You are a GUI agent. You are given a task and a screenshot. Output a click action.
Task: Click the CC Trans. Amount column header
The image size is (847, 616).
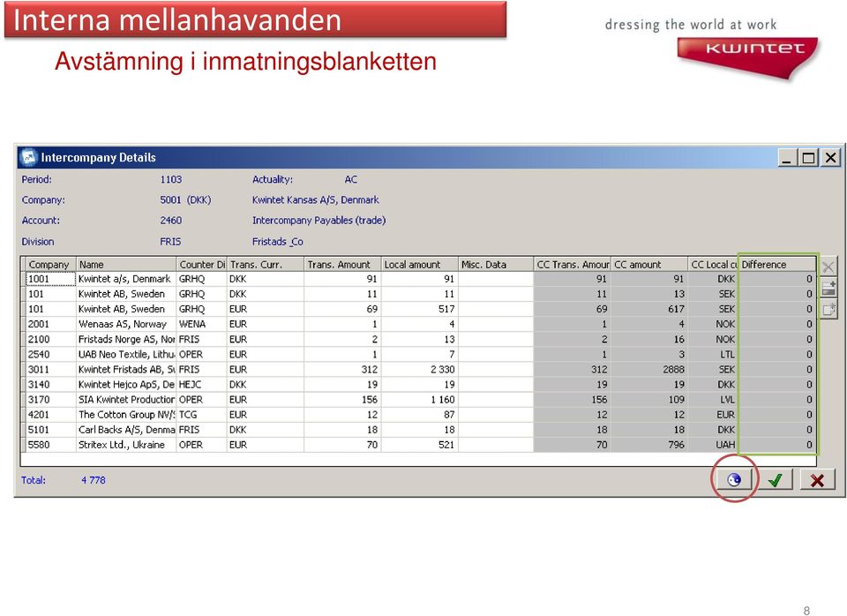pos(573,264)
